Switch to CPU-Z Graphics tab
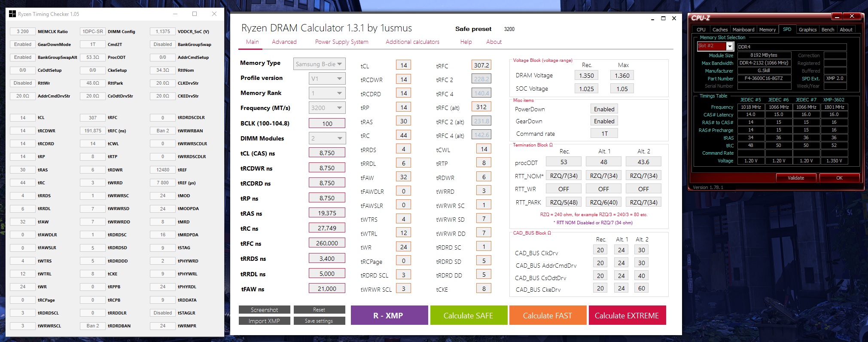The height and width of the screenshot is (342, 868). (x=807, y=30)
